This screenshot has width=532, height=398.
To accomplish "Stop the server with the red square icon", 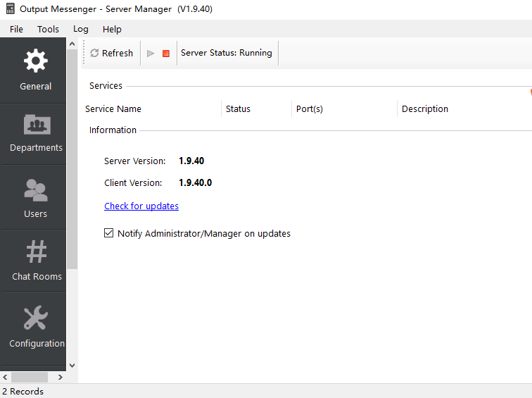I will [166, 54].
